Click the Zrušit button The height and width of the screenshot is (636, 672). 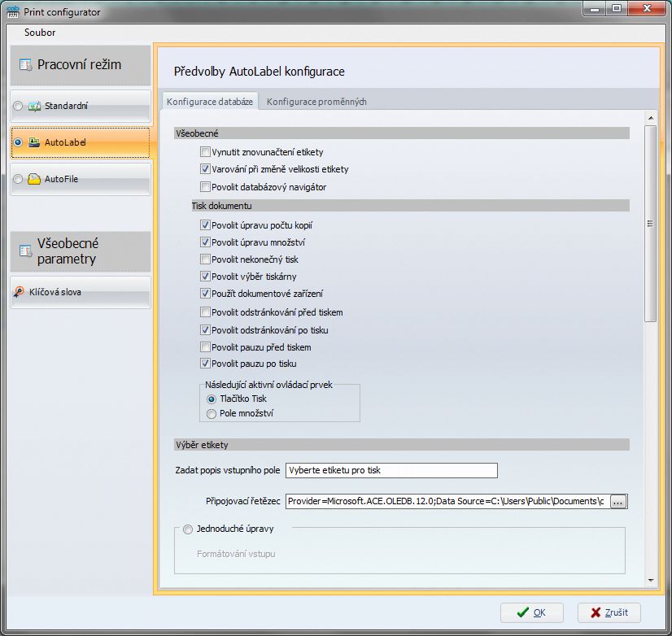[x=609, y=613]
